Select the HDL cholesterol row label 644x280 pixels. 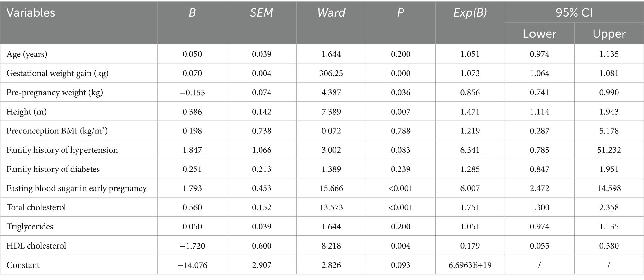pyautogui.click(x=36, y=246)
